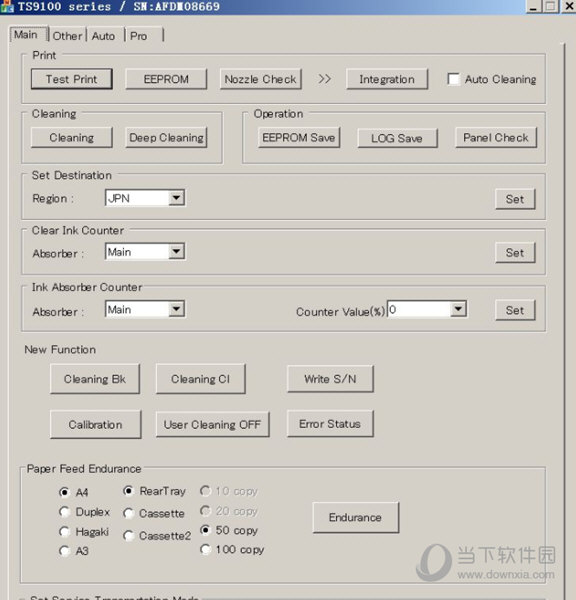Open Absorber dropdown under Ink Absorber Counter
Viewport: 576px width, 600px height.
145,309
